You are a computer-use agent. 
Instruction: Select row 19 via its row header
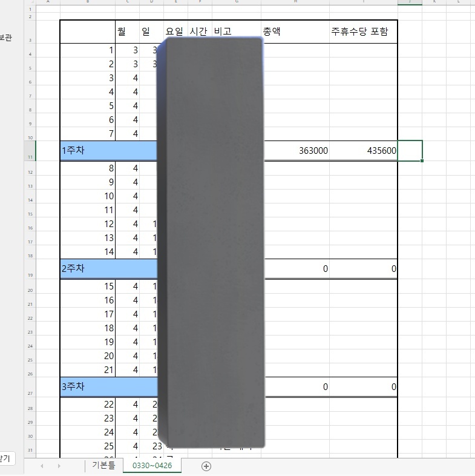coord(30,269)
